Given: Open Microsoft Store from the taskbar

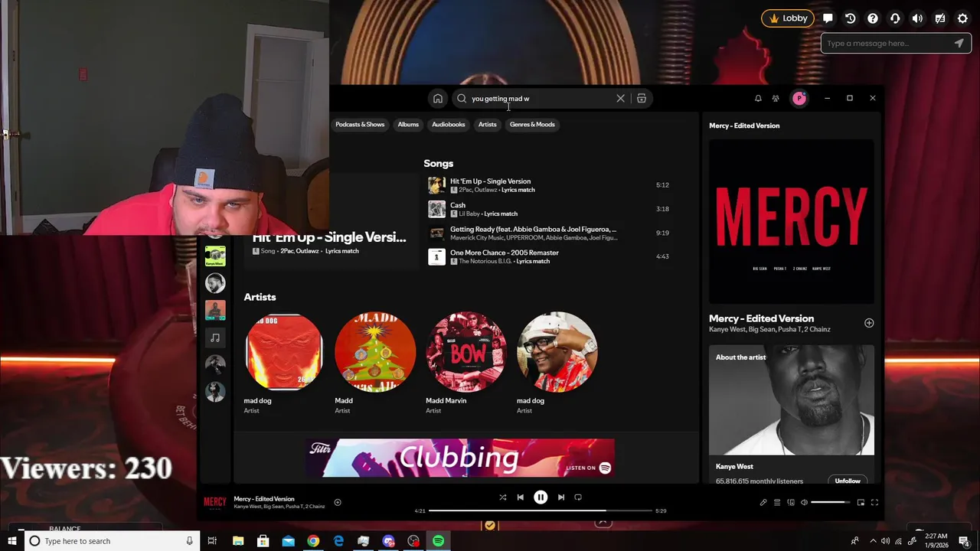Looking at the screenshot, I should pyautogui.click(x=263, y=541).
